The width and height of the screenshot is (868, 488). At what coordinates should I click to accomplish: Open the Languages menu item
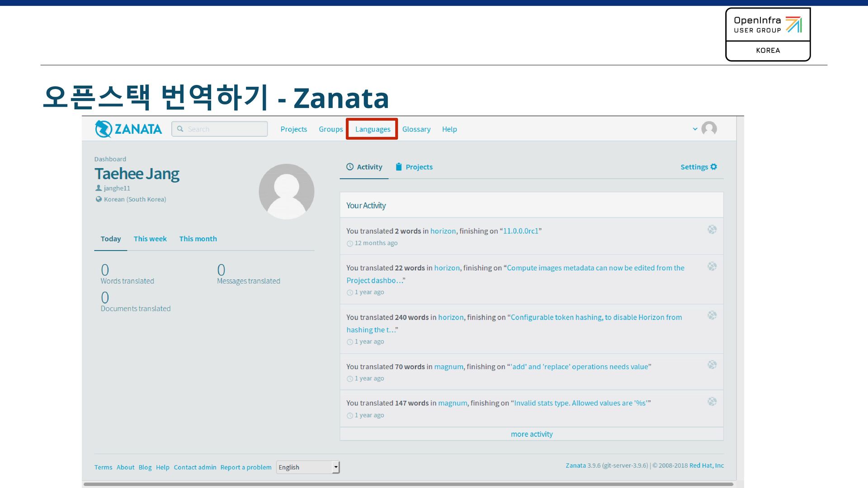point(373,129)
